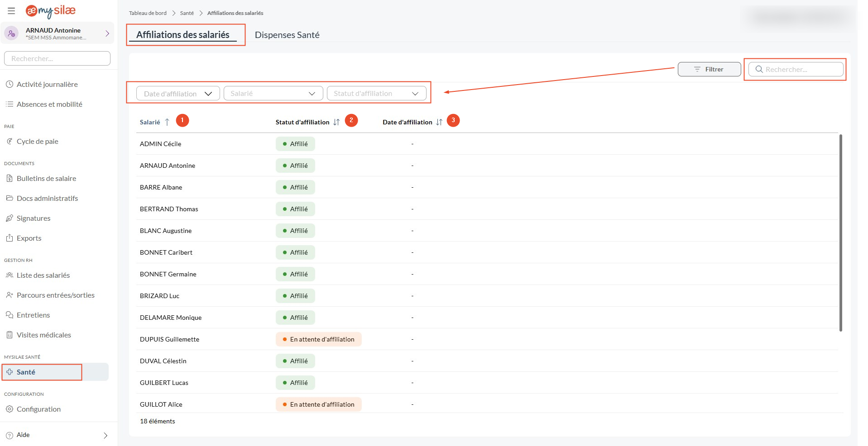This screenshot has height=446, width=868.
Task: Click the magnifier icon in table search
Action: pos(759,69)
